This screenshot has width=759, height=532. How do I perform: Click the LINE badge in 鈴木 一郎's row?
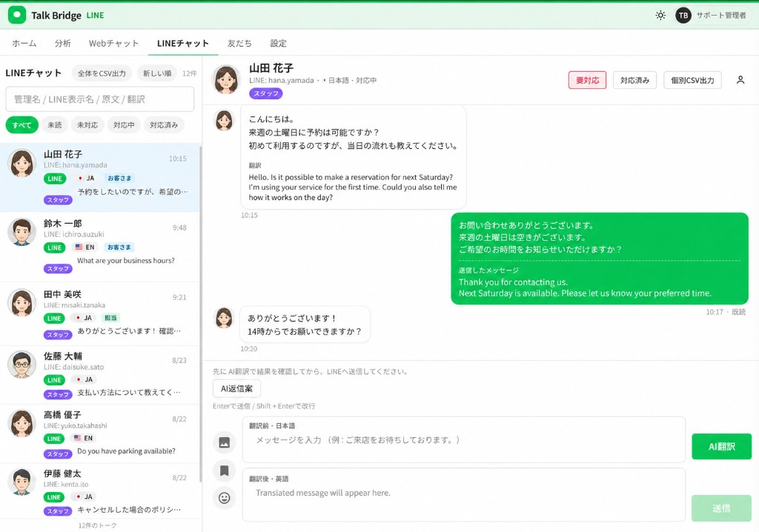click(x=54, y=247)
